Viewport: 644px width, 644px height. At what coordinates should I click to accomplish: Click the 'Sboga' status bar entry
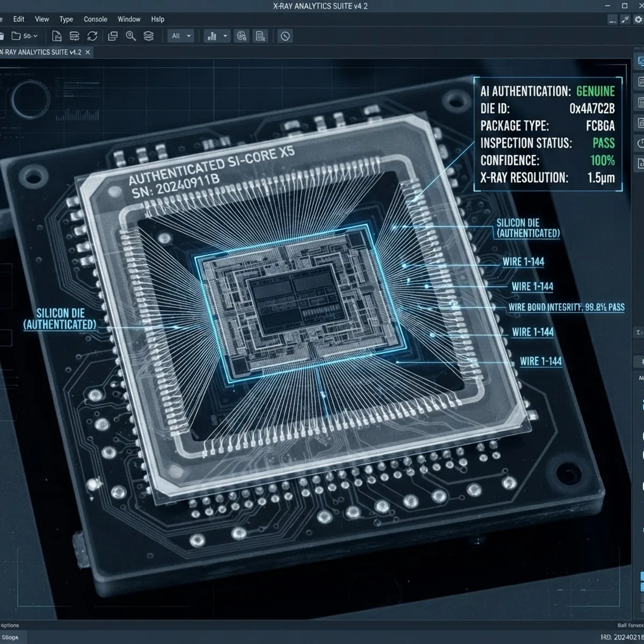(x=10, y=638)
